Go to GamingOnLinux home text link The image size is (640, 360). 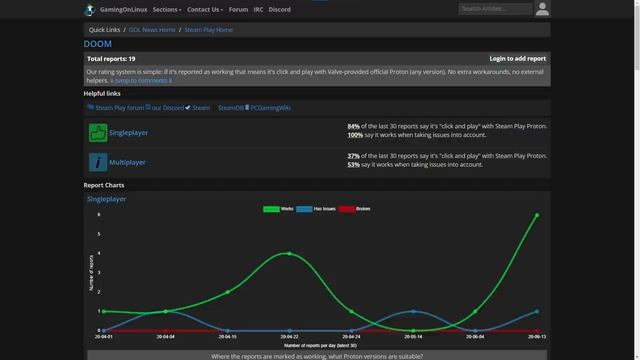click(123, 9)
